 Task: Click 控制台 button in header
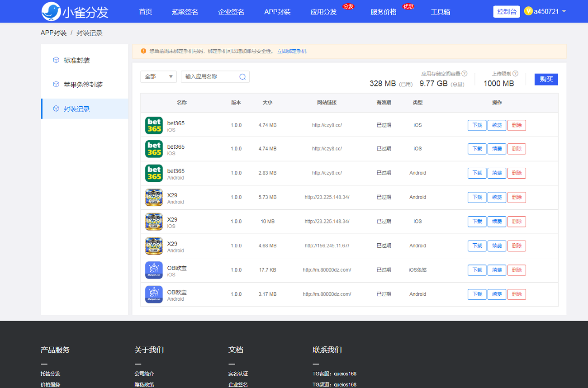tap(506, 12)
